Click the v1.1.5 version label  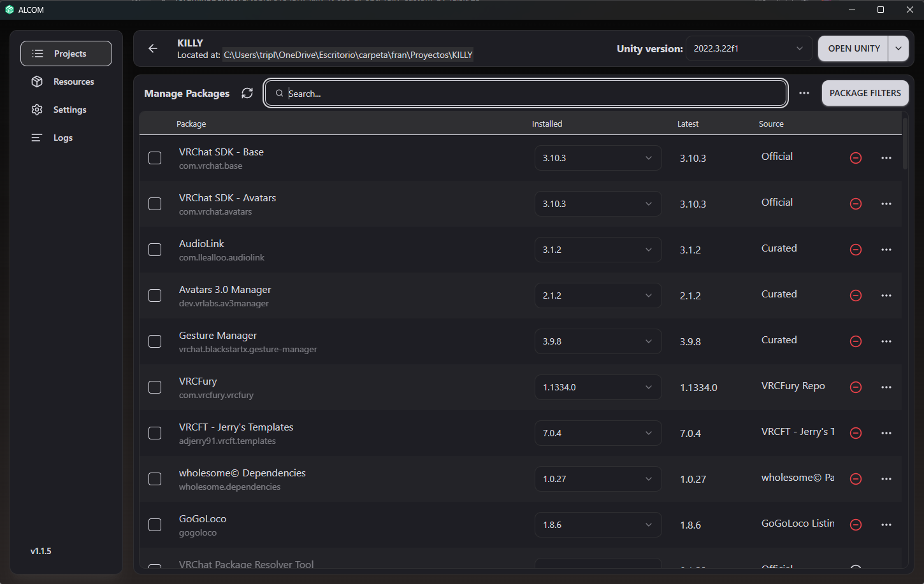click(x=41, y=551)
